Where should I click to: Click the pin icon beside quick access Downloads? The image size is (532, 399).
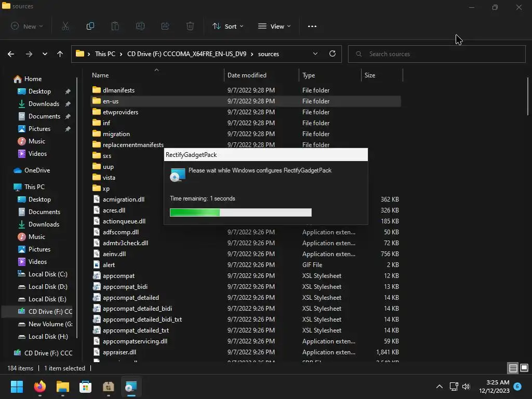[x=68, y=104]
